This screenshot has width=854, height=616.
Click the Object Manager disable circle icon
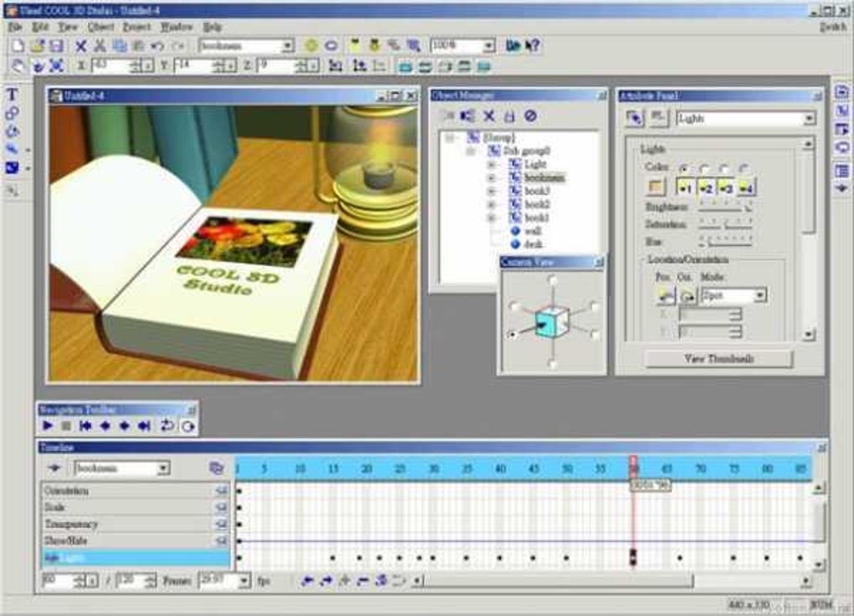[530, 116]
